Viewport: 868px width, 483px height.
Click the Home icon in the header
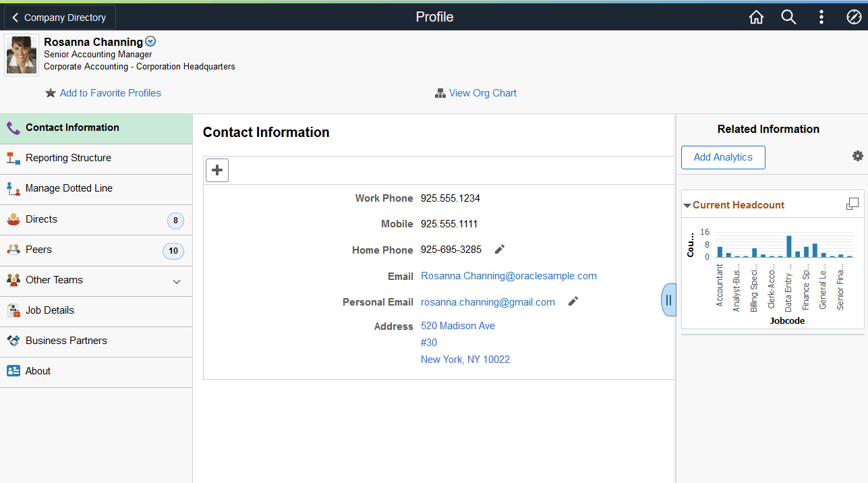756,16
